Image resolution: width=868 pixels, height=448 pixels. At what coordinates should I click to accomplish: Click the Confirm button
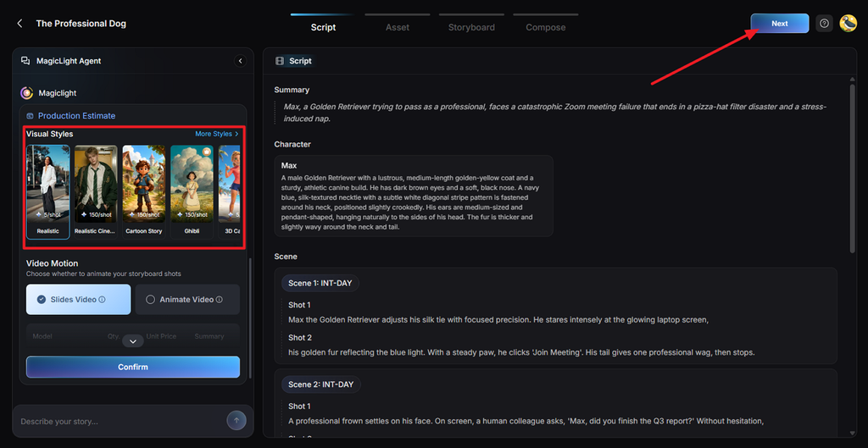(x=133, y=367)
